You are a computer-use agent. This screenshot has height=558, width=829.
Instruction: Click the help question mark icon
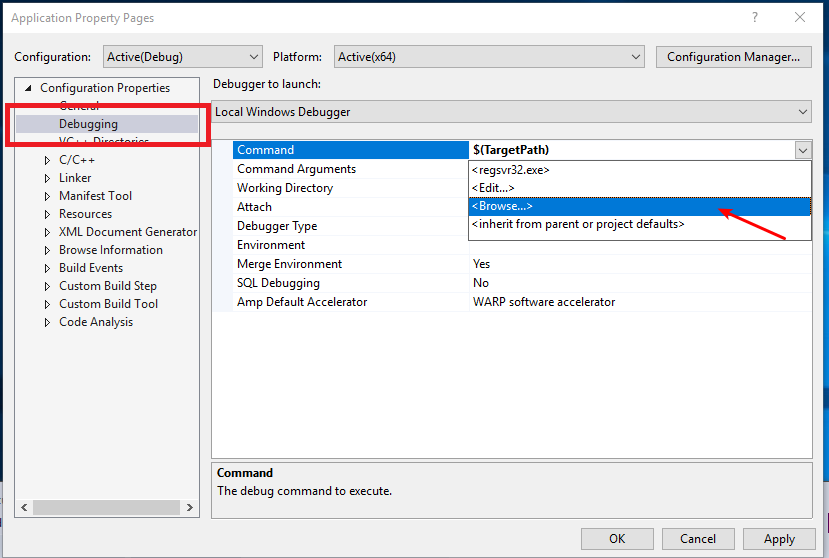pos(753,17)
